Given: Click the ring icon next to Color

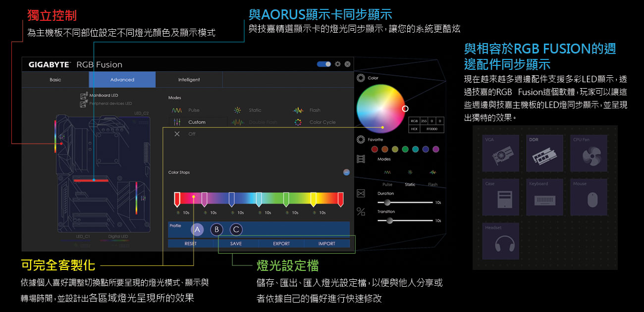Looking at the screenshot, I should (361, 78).
